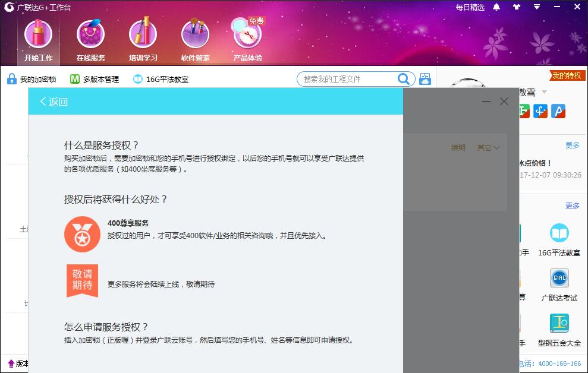Click the 广联达G+ logo icon
This screenshot has height=373, width=588.
pos(9,7)
